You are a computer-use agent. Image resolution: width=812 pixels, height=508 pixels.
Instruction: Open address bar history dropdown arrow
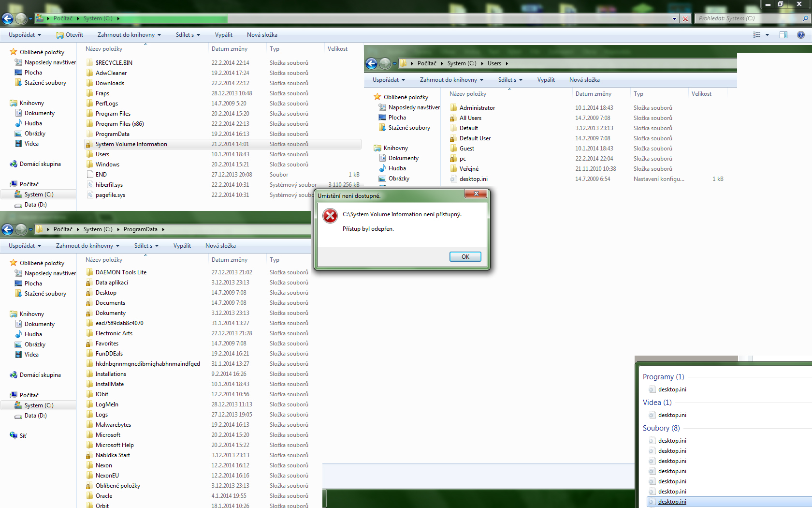click(x=674, y=19)
